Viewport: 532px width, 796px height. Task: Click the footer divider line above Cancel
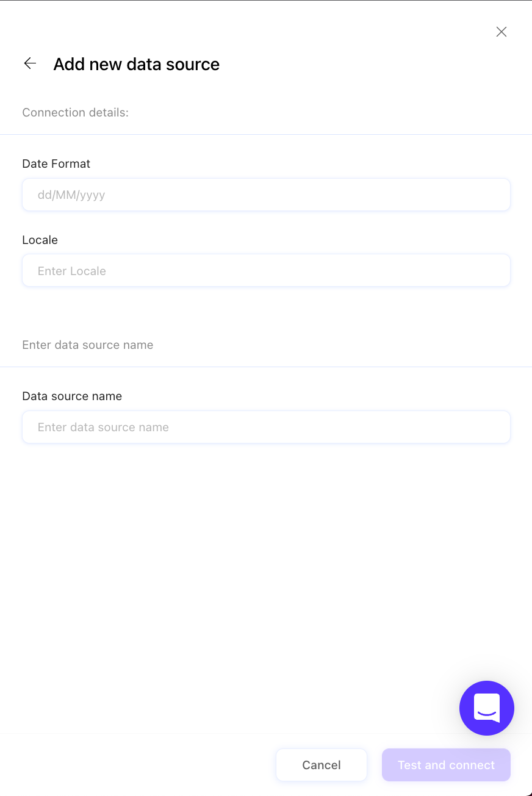point(183,733)
